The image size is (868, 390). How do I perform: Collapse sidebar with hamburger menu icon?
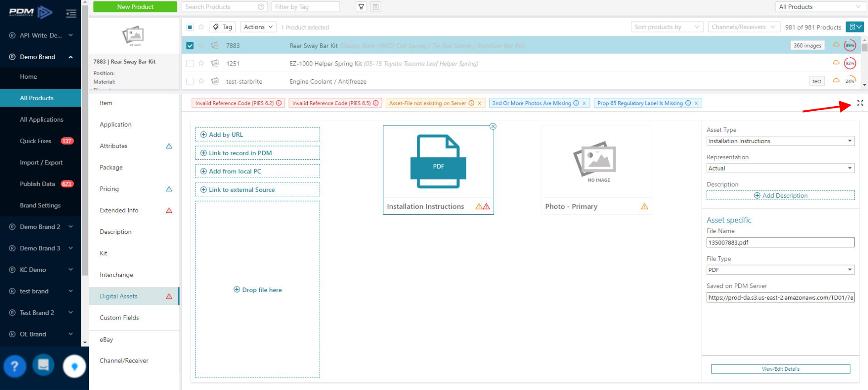click(x=71, y=14)
